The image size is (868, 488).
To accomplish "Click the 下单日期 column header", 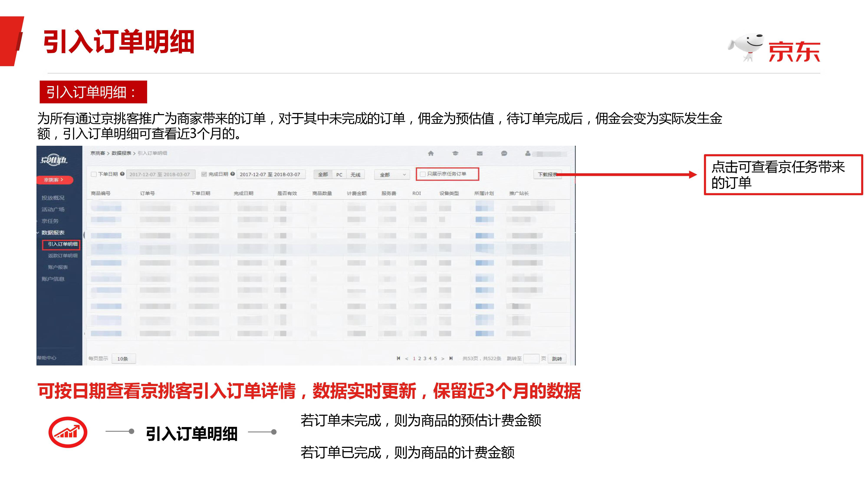I will point(200,193).
